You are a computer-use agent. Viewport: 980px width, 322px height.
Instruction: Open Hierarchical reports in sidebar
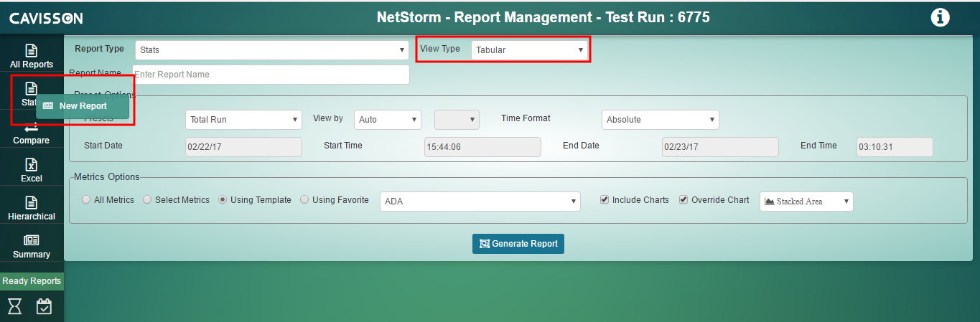tap(32, 209)
